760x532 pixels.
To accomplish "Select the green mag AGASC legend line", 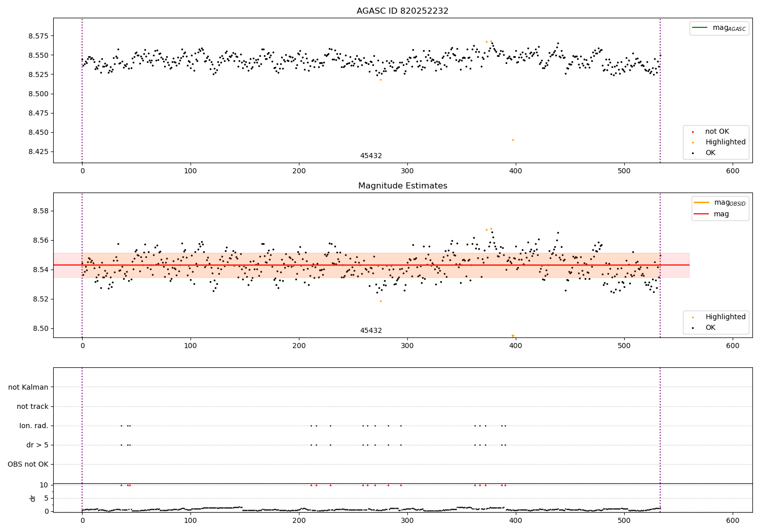I will [700, 28].
